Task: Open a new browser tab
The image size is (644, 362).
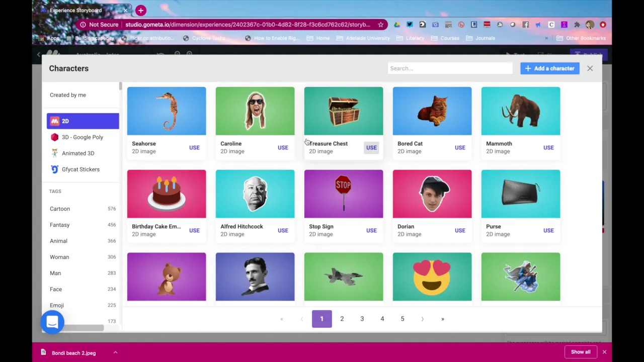Action: (141, 10)
